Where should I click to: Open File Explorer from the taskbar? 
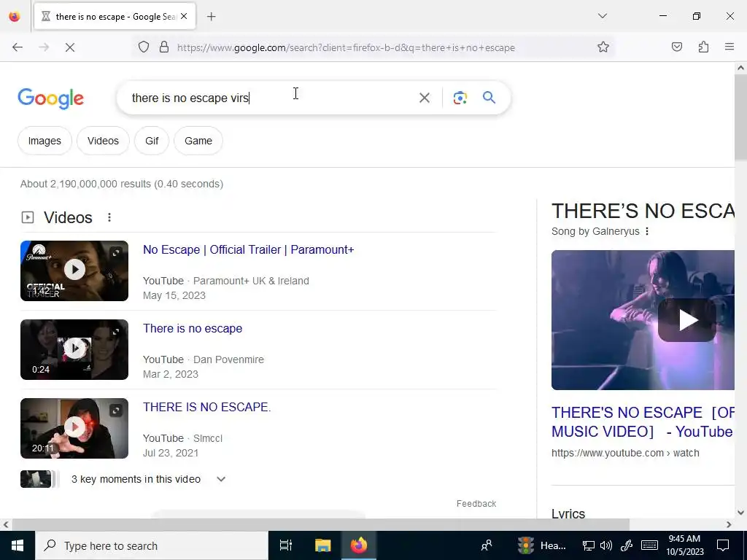point(322,545)
